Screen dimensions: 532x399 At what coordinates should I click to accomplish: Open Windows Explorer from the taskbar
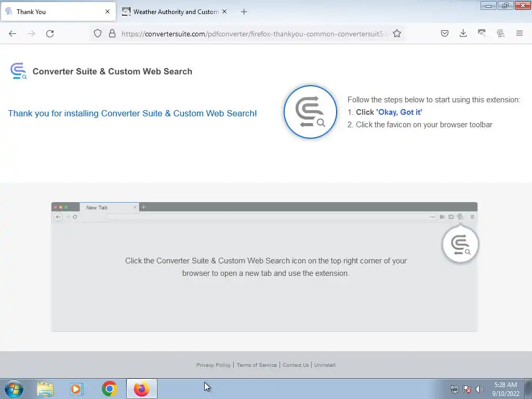pyautogui.click(x=45, y=389)
